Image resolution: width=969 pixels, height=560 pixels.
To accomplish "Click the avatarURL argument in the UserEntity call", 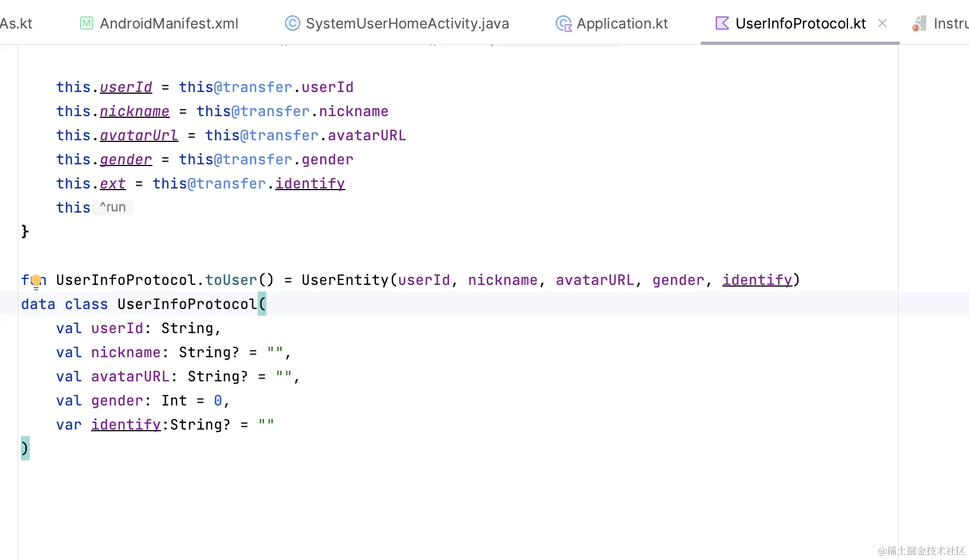I will (x=595, y=280).
